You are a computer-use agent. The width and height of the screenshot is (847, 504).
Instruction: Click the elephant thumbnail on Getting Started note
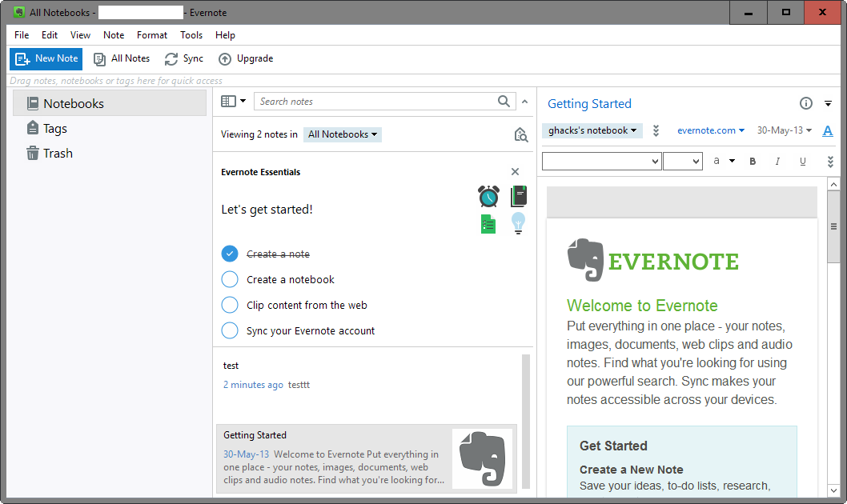(482, 459)
